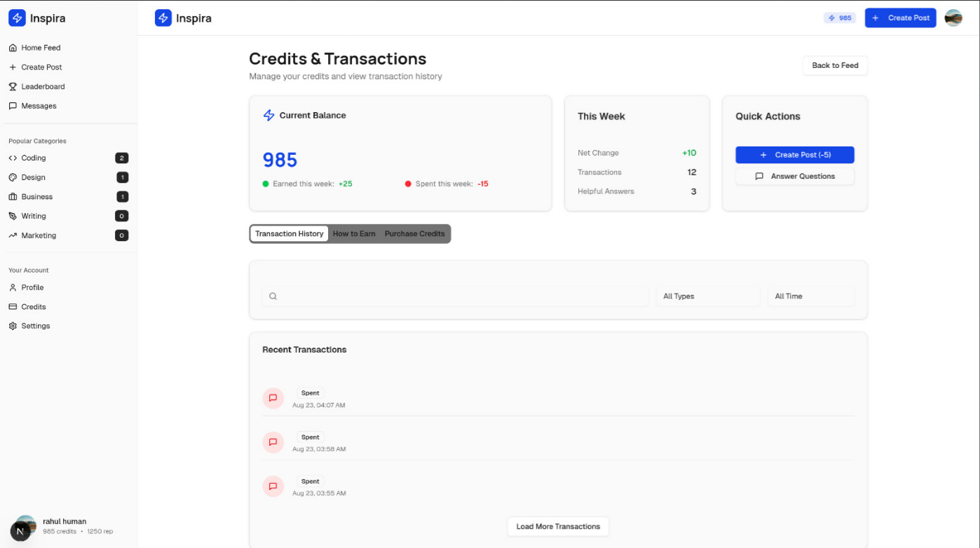Click the Create Post (-5) button
This screenshot has height=548, width=980.
795,155
